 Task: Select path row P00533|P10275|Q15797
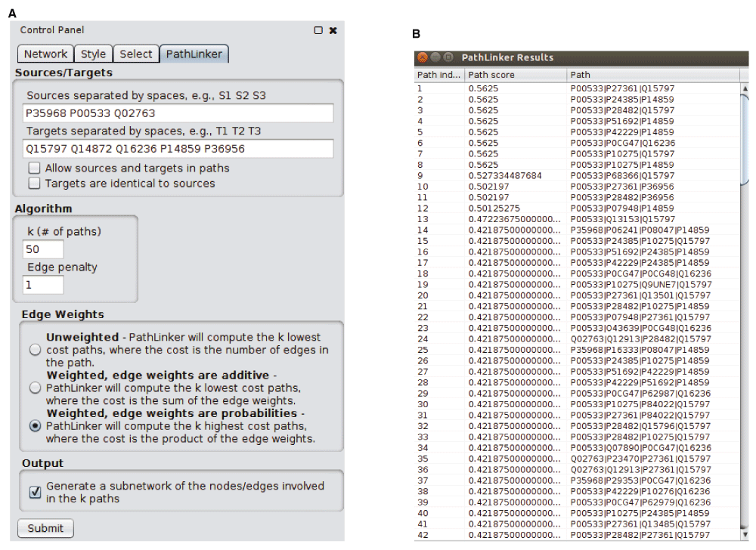click(577, 154)
